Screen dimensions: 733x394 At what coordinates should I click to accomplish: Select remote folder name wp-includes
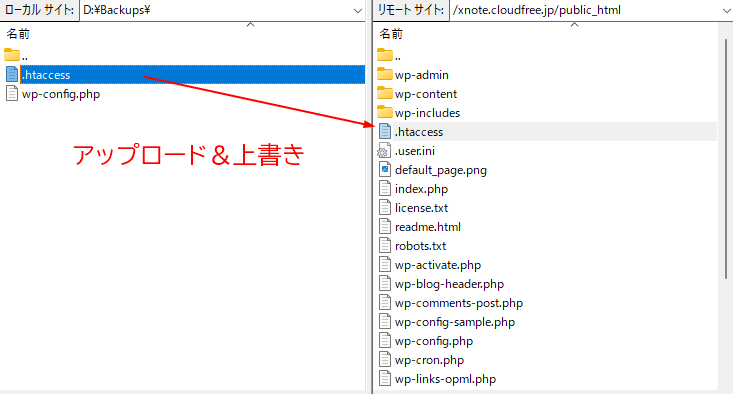pos(427,113)
